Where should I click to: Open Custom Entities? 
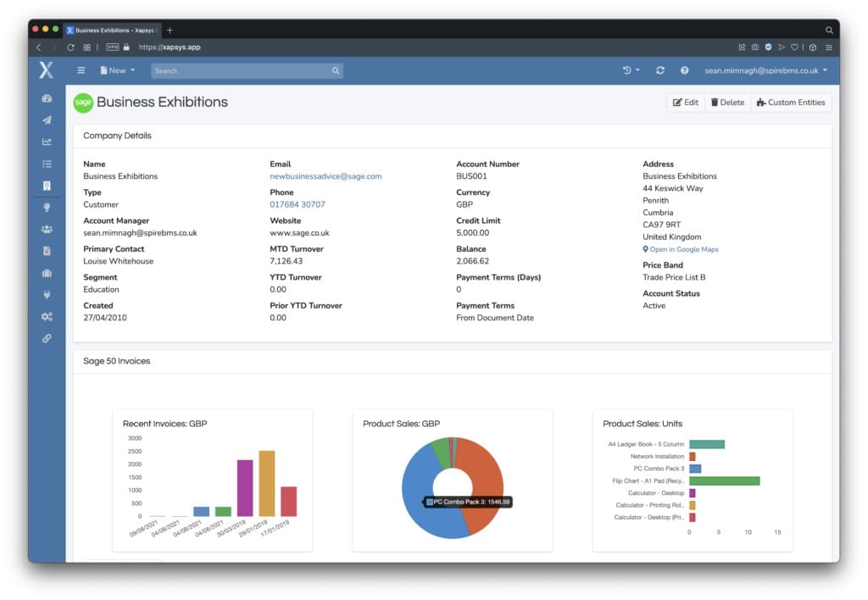(791, 103)
